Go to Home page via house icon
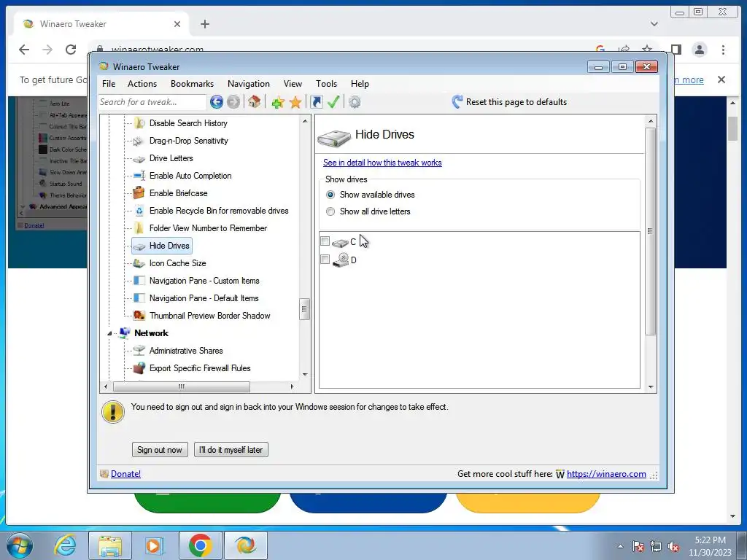The image size is (747, 560). 254,101
